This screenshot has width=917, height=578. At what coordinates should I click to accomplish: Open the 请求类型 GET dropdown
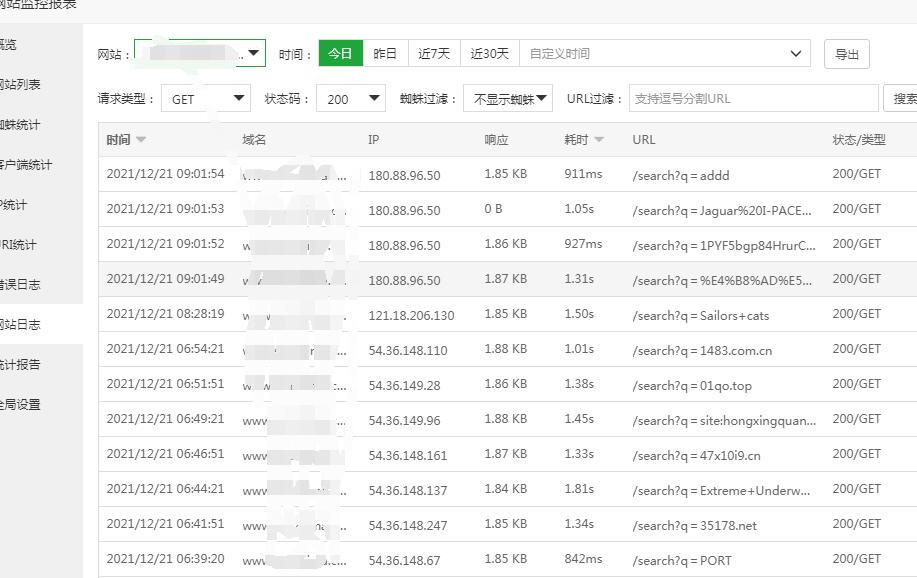pos(206,98)
